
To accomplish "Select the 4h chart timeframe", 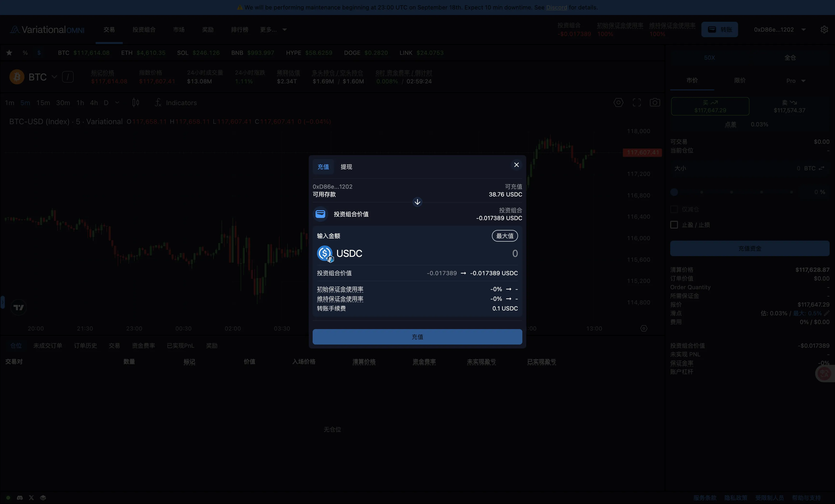I will tap(94, 103).
